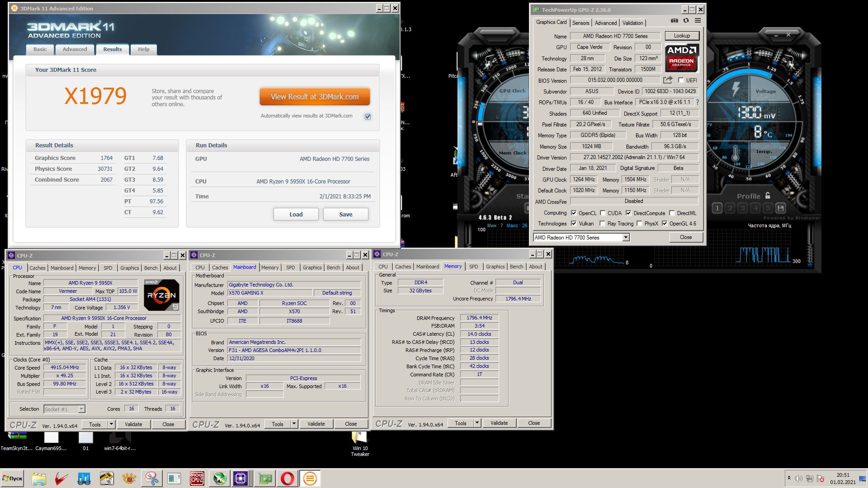Toggle the OpenCL checkbox
Image resolution: width=868 pixels, height=488 pixels.
pos(574,213)
